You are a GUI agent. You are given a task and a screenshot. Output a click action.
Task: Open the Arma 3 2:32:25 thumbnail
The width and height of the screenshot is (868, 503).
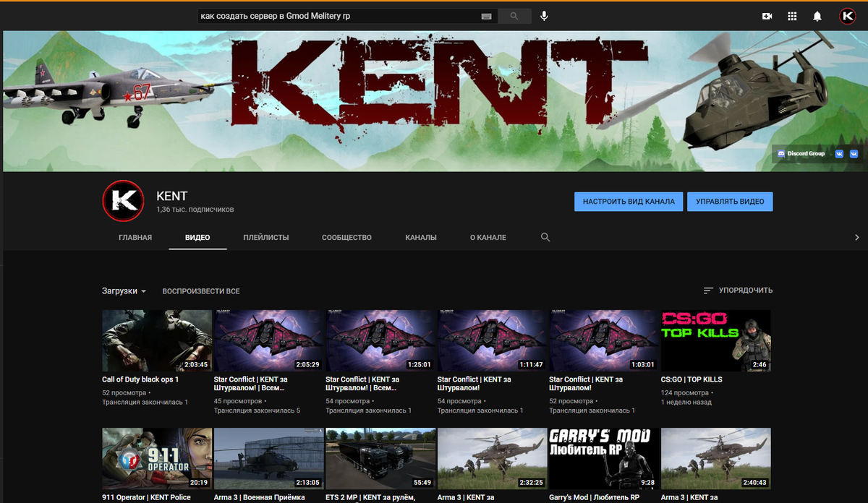click(x=493, y=459)
